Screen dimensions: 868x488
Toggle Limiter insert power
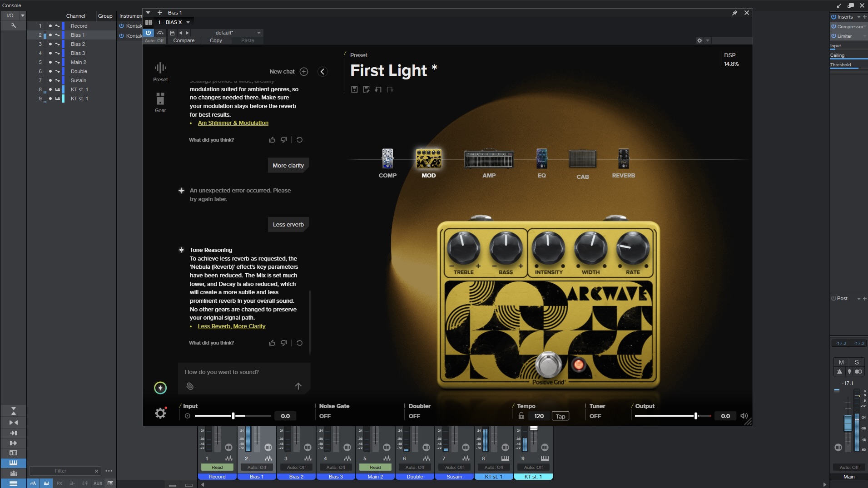tap(833, 36)
